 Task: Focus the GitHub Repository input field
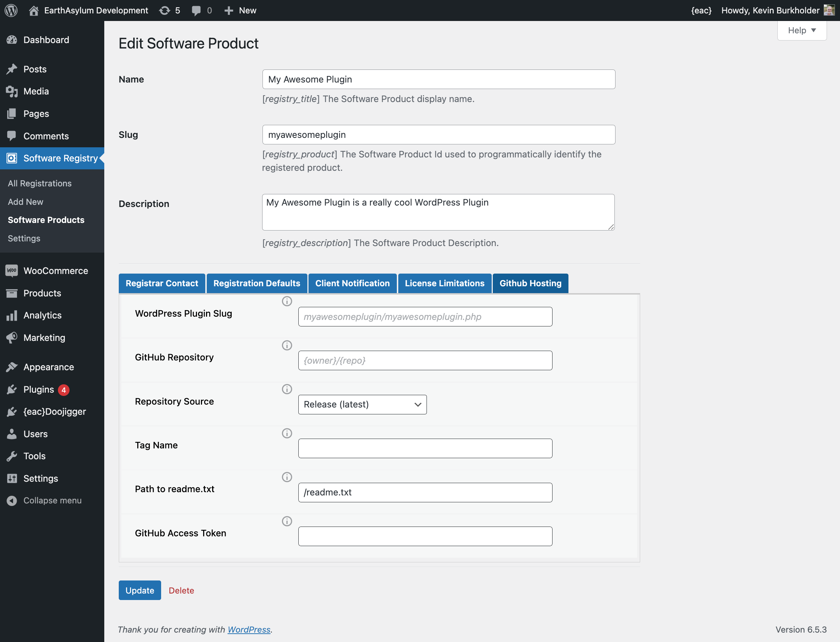(425, 360)
